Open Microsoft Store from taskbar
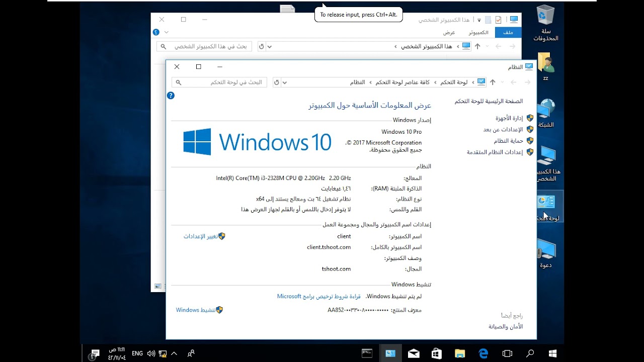Image resolution: width=644 pixels, height=362 pixels. 437,353
